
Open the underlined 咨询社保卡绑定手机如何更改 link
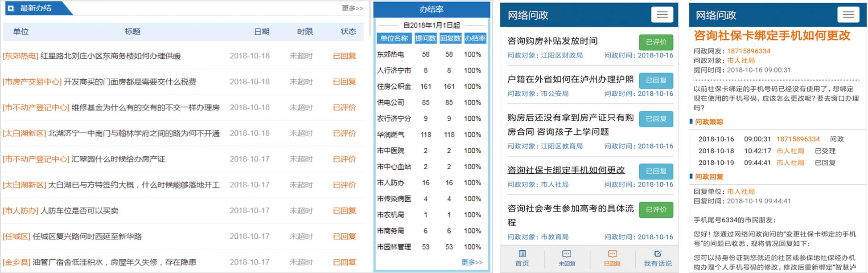(566, 170)
